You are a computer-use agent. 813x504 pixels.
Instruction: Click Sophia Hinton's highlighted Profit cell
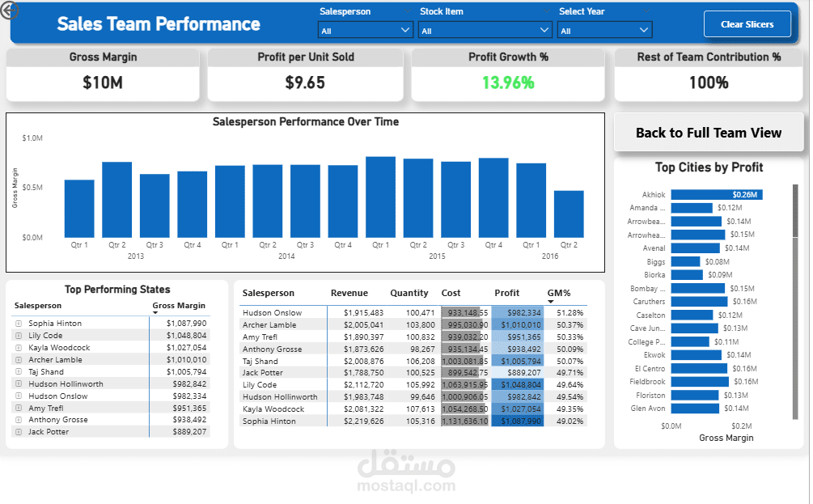coord(517,421)
